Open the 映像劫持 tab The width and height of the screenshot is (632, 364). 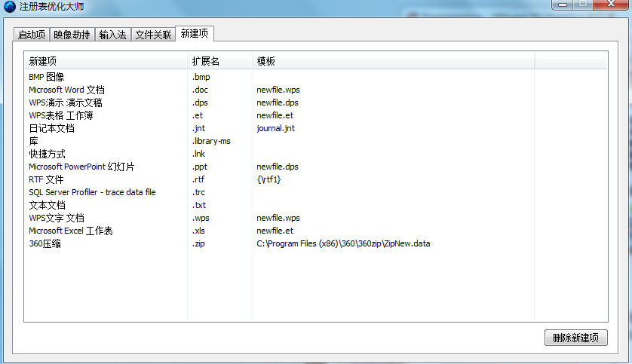(x=72, y=35)
